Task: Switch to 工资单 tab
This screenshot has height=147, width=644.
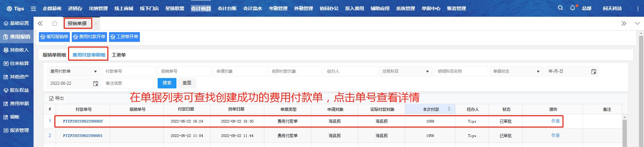Action: tap(119, 55)
